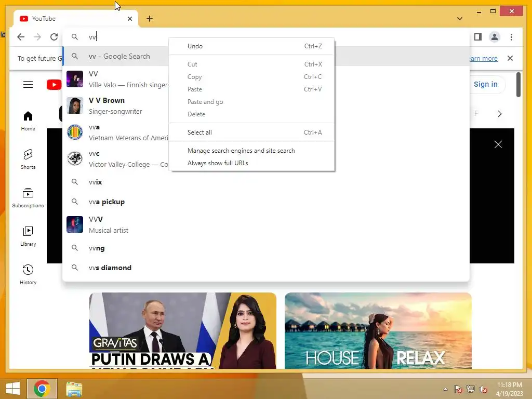Screen dimensions: 532x399
Task: Click VVV artist thumbnail image
Action: tap(75, 224)
